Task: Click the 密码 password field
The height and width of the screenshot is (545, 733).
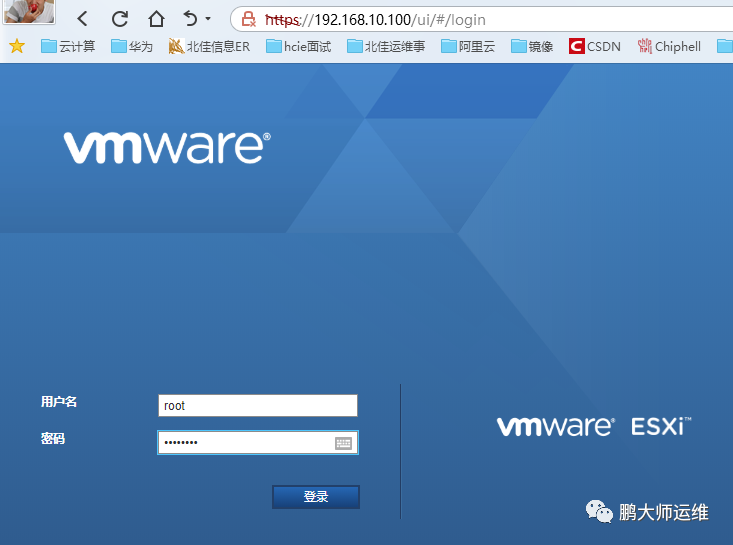Action: [x=258, y=442]
